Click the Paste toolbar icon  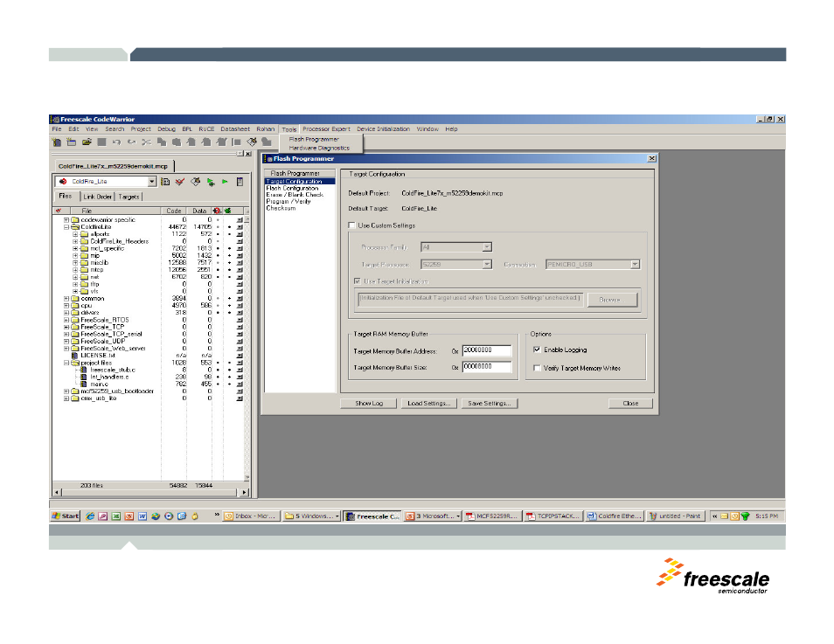[x=177, y=142]
